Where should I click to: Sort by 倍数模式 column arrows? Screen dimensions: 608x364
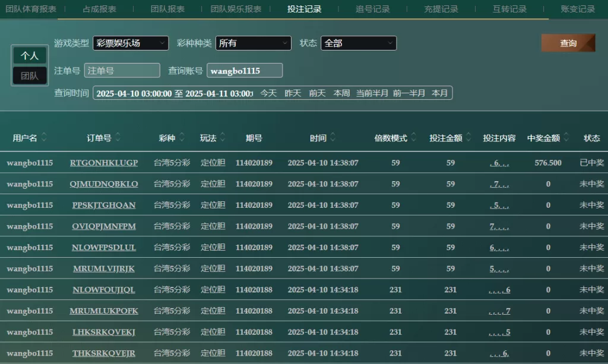pyautogui.click(x=414, y=138)
